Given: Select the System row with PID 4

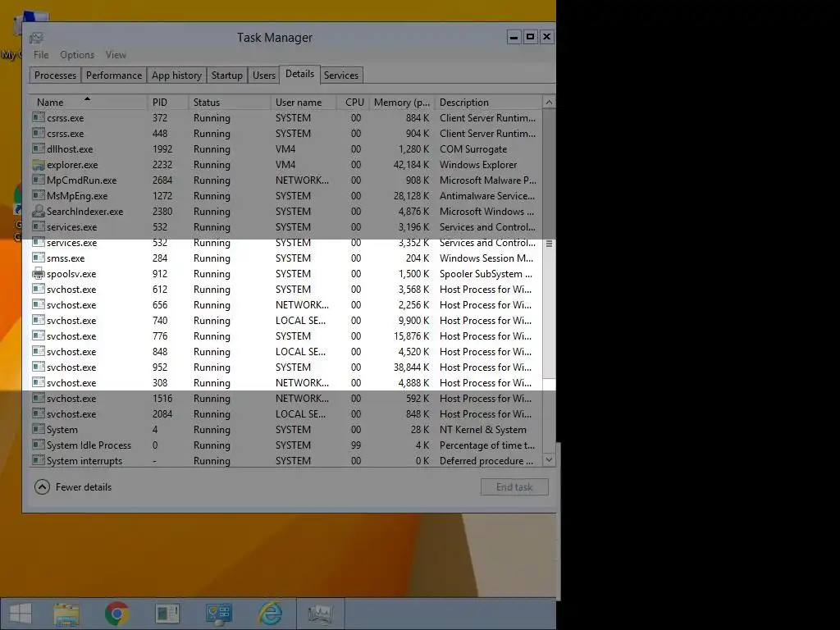Looking at the screenshot, I should 286,429.
